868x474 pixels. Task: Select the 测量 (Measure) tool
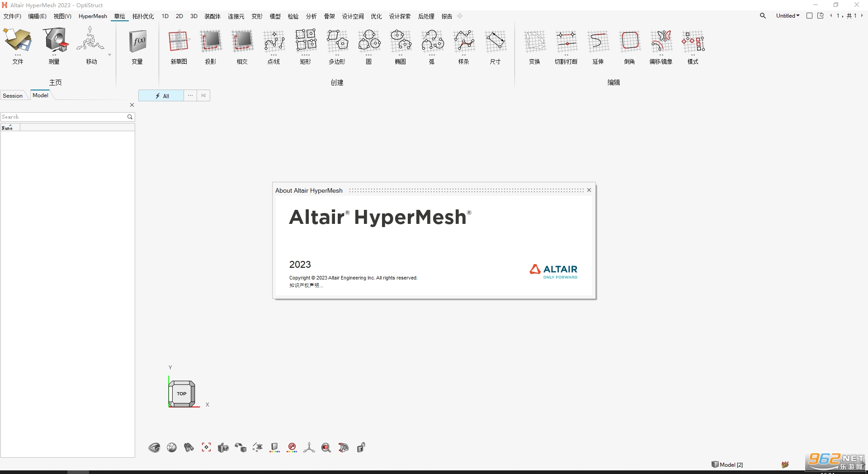coord(55,40)
